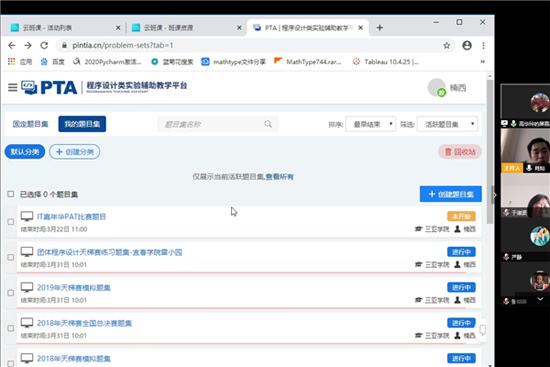Open the Chrome profile account icon
550x367 pixels.
(x=467, y=45)
